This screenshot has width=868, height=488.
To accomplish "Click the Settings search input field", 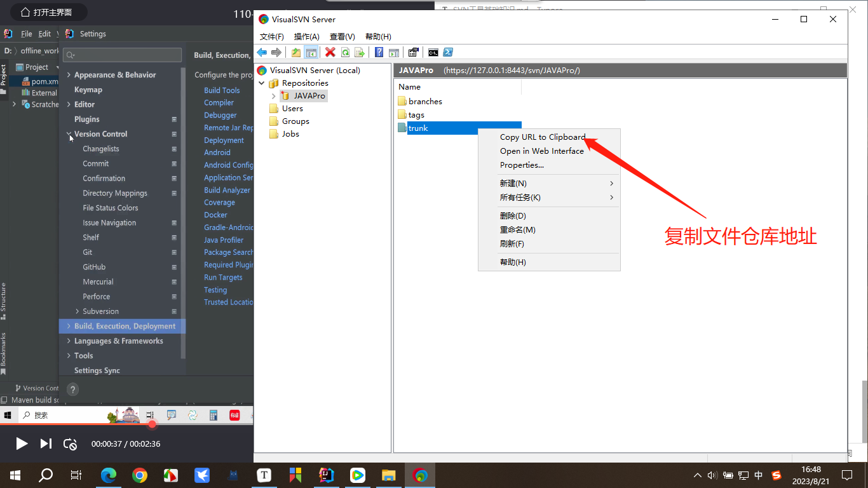I will tap(123, 55).
